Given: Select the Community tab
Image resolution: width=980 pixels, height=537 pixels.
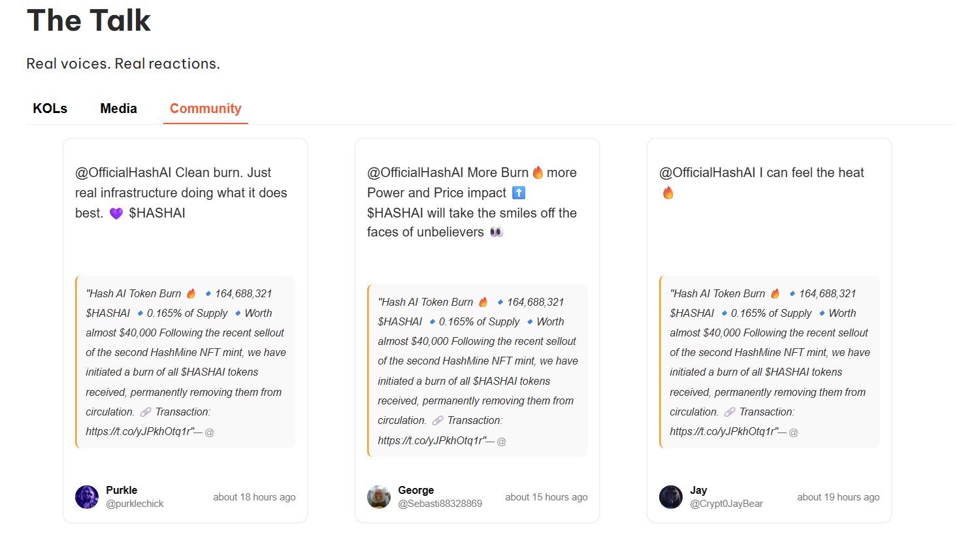Looking at the screenshot, I should (205, 108).
